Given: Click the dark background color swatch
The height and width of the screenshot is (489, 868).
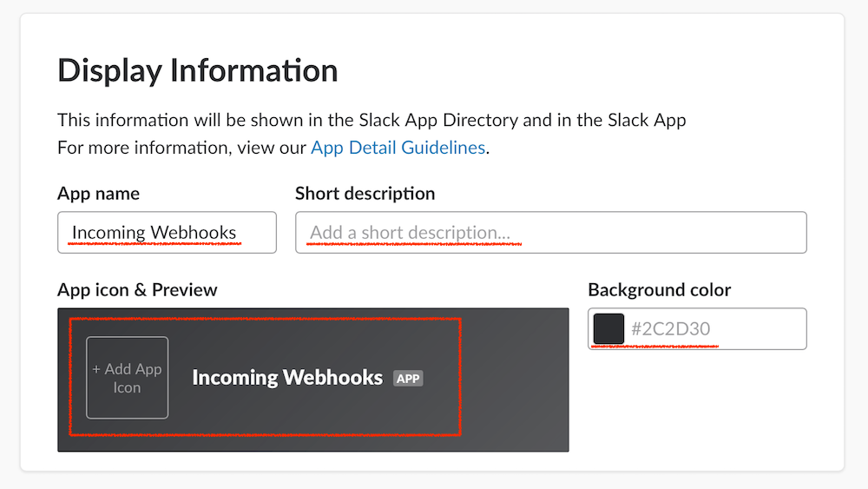Looking at the screenshot, I should coord(609,329).
